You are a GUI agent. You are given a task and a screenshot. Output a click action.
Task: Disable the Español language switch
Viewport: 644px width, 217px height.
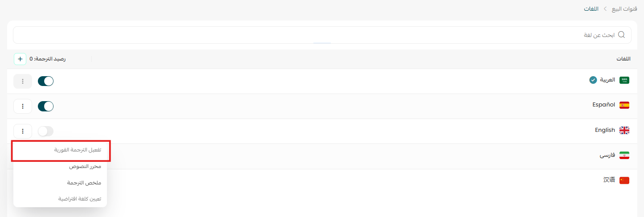[45, 106]
